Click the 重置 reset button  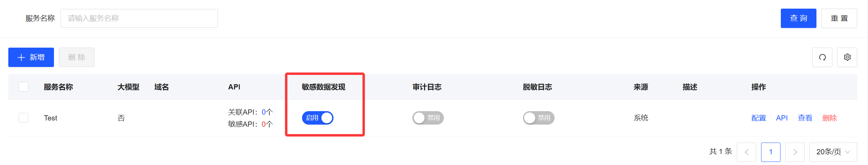click(839, 18)
